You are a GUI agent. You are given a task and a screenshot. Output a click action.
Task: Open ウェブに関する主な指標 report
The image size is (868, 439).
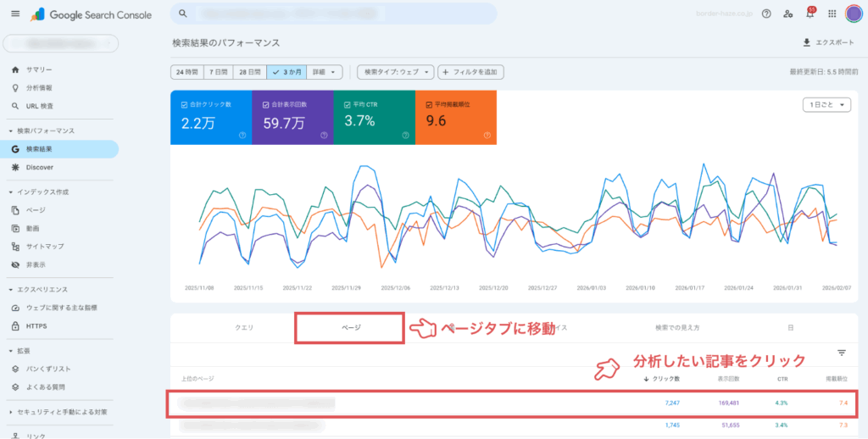click(x=60, y=308)
